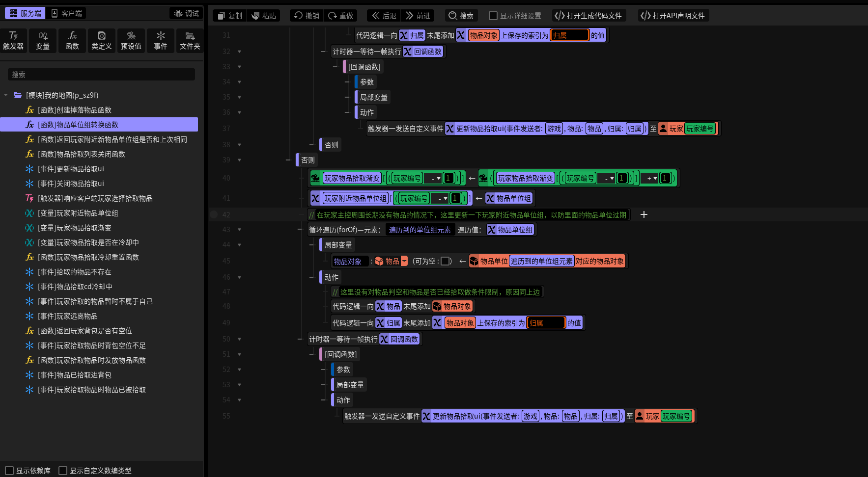Toggle the 可为空 checkbox on line 45
The image size is (868, 477).
tap(445, 261)
